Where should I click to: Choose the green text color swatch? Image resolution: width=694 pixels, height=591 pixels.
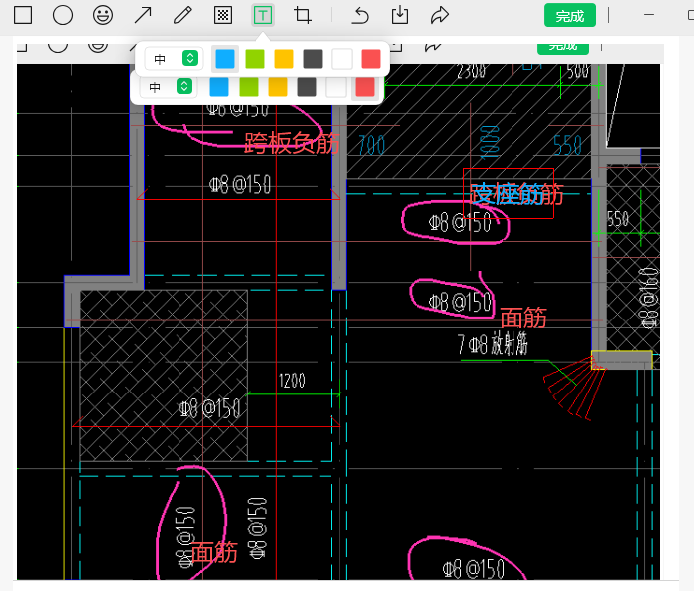(255, 59)
